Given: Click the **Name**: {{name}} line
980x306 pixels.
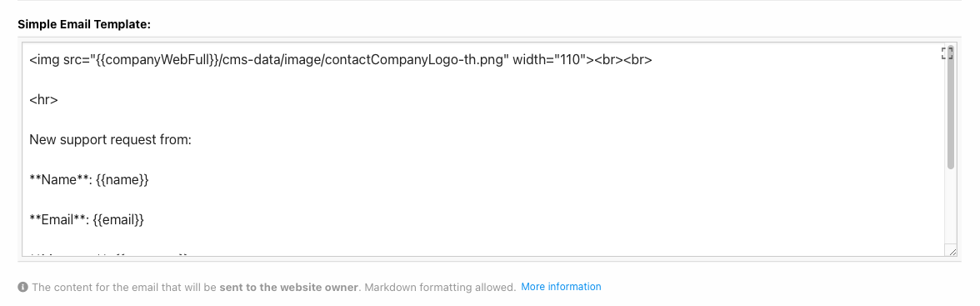Looking at the screenshot, I should [89, 179].
